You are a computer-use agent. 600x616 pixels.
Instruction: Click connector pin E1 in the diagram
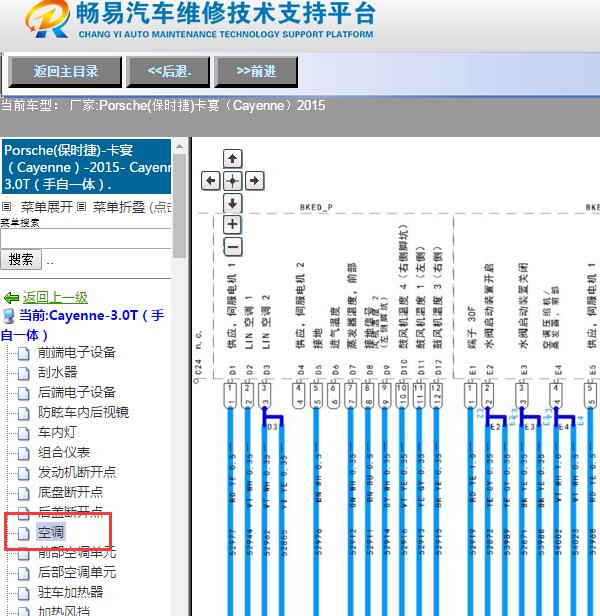coord(470,396)
